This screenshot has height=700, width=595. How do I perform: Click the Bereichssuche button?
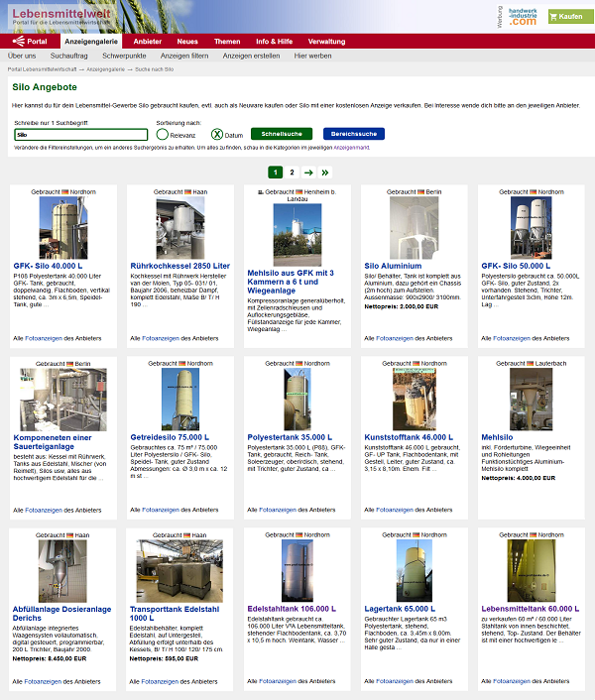tap(353, 134)
